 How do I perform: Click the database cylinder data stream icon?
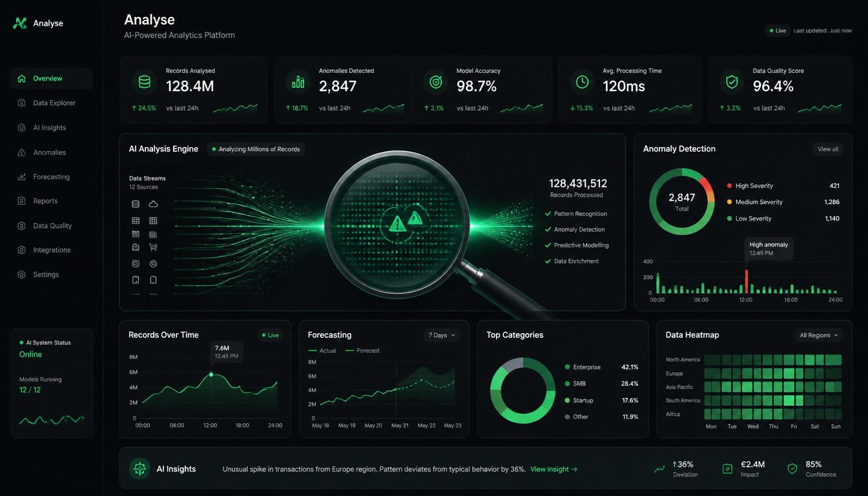(136, 204)
